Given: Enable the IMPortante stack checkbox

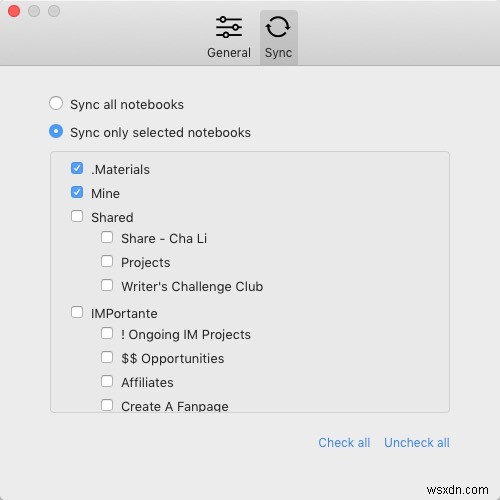Looking at the screenshot, I should click(x=77, y=312).
